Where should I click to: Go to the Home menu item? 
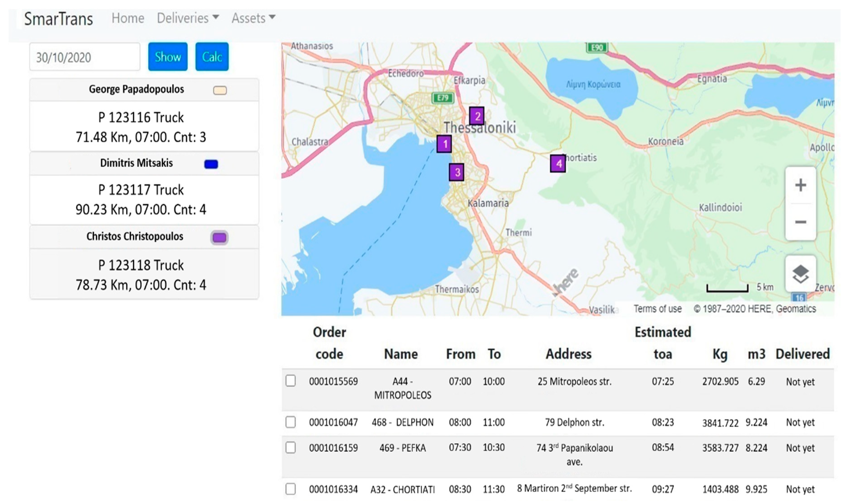pos(128,18)
